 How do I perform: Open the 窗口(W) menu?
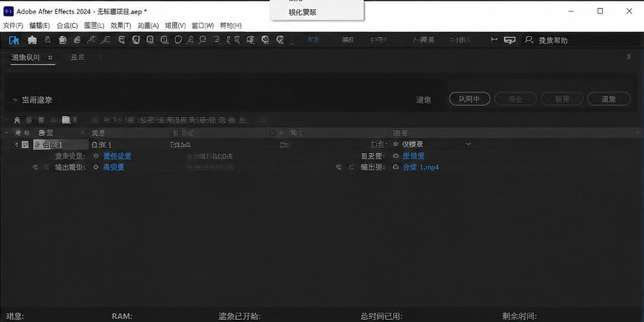pyautogui.click(x=203, y=26)
